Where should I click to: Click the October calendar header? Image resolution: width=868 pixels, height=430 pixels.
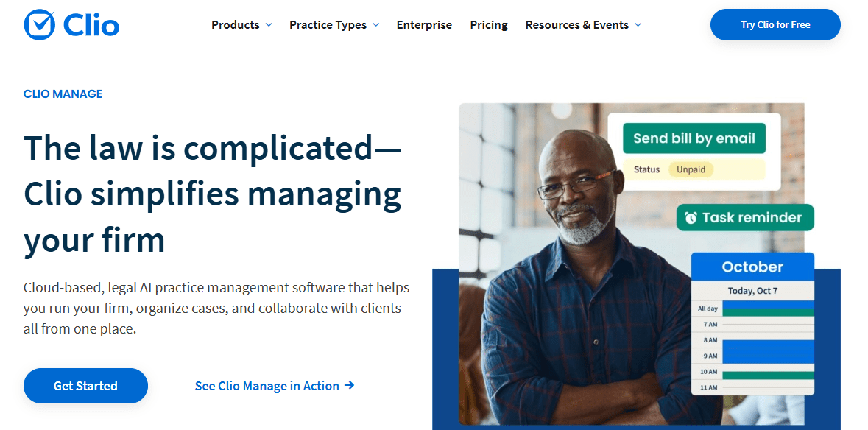[x=752, y=267]
